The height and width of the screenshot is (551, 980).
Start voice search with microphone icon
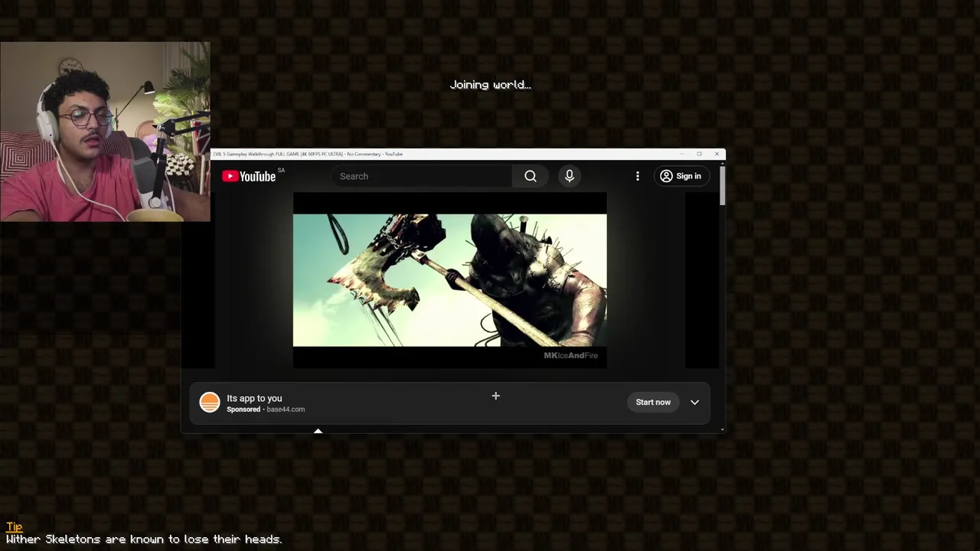(570, 176)
